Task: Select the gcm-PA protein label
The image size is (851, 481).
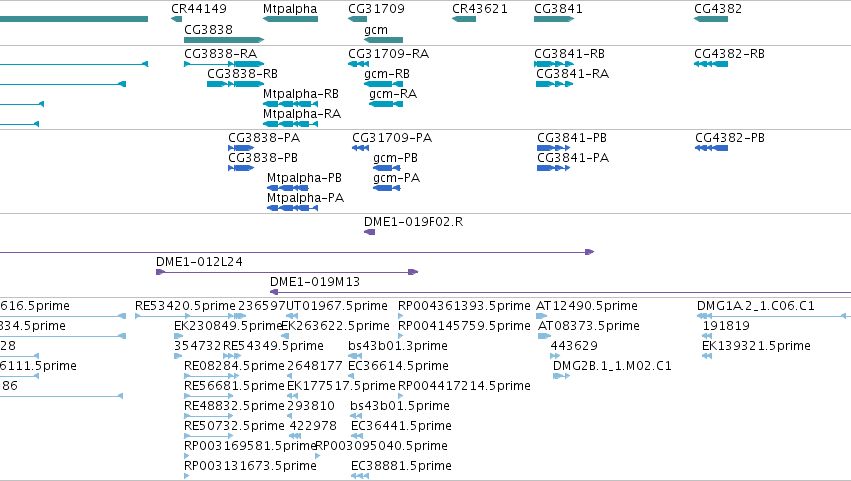Action: pos(397,178)
